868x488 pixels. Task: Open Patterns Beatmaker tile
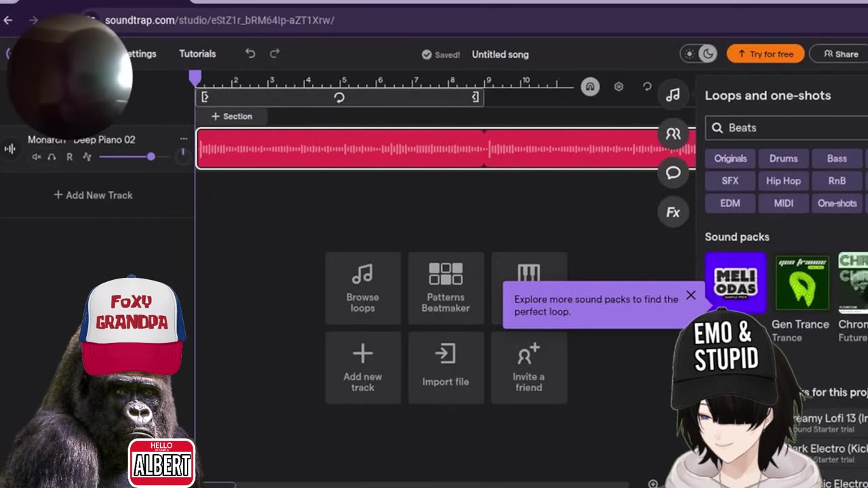click(446, 289)
